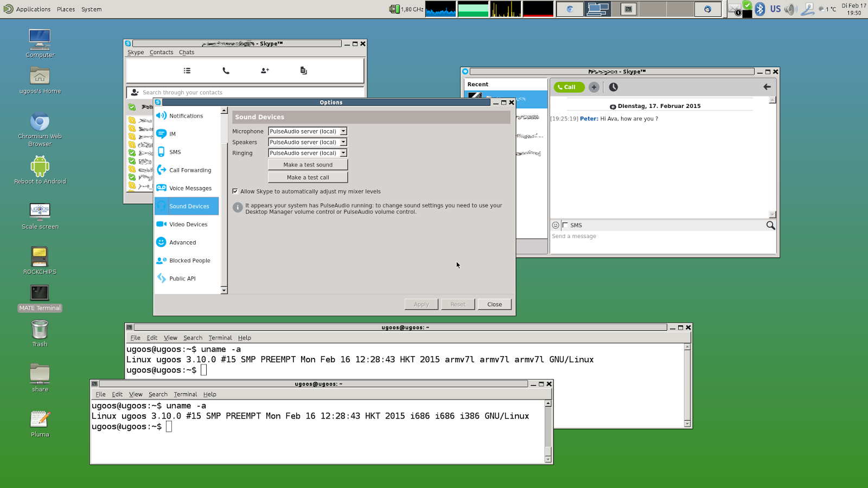The height and width of the screenshot is (488, 868).
Task: Open the Skype menu
Action: pos(136,53)
